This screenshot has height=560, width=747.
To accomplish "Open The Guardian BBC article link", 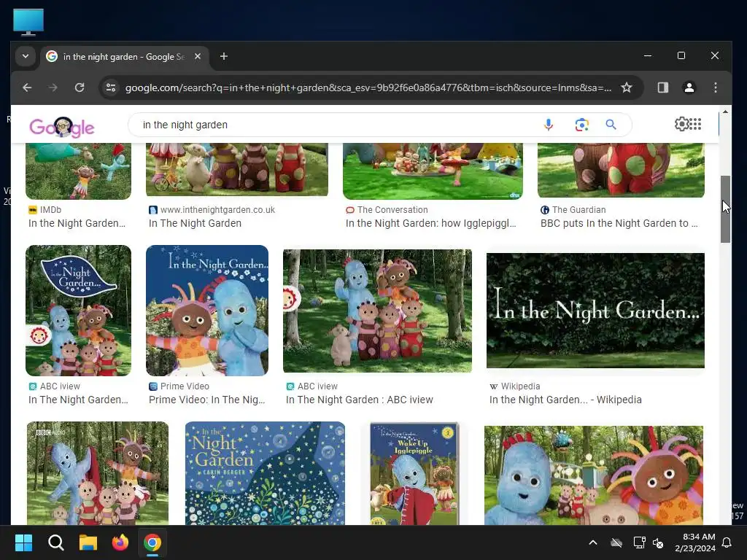I will [619, 223].
